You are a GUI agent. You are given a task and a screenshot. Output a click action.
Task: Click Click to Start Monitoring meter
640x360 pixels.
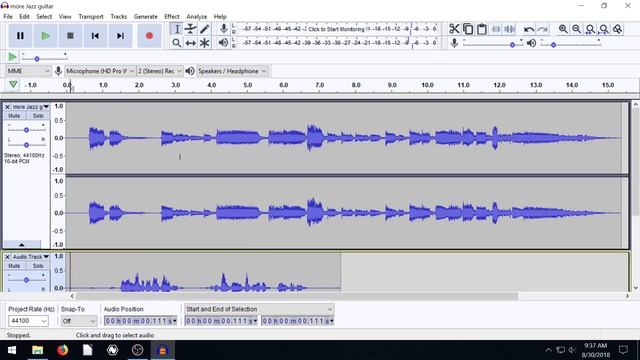tap(337, 29)
